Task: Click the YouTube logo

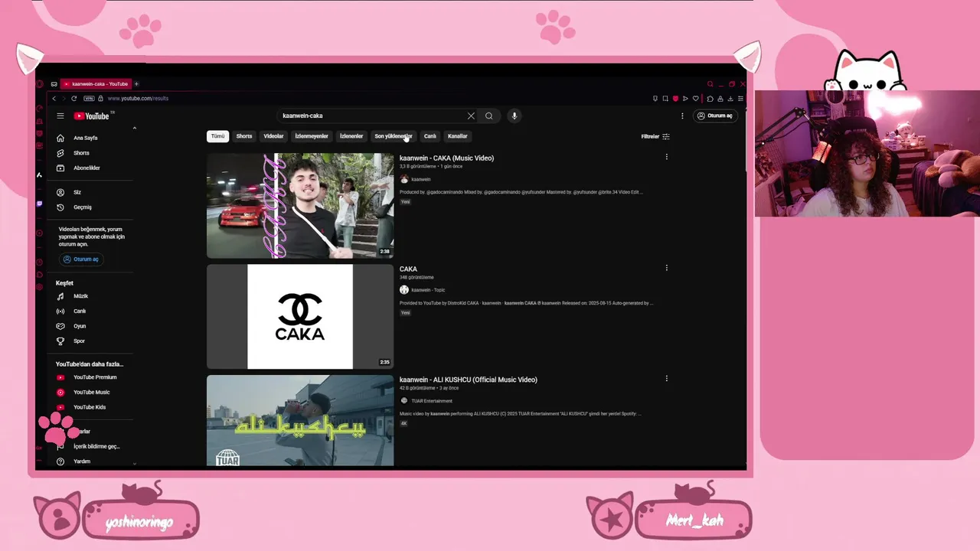Action: [93, 116]
